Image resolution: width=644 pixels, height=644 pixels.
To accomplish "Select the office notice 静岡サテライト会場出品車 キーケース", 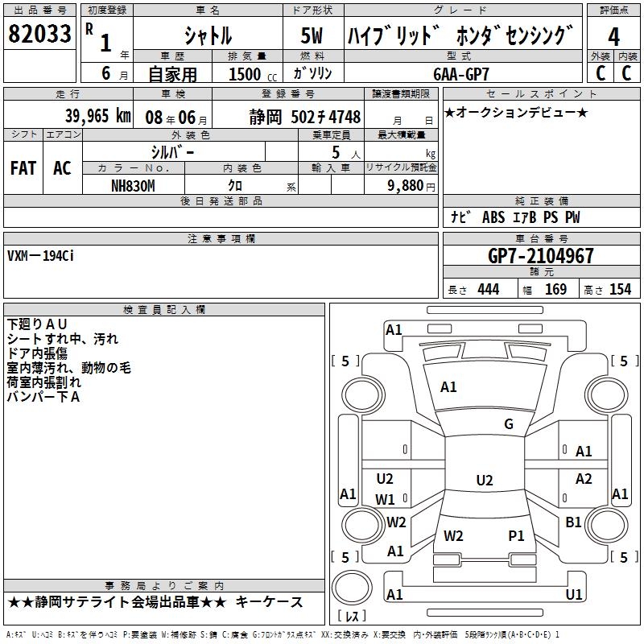I will coord(155,602).
